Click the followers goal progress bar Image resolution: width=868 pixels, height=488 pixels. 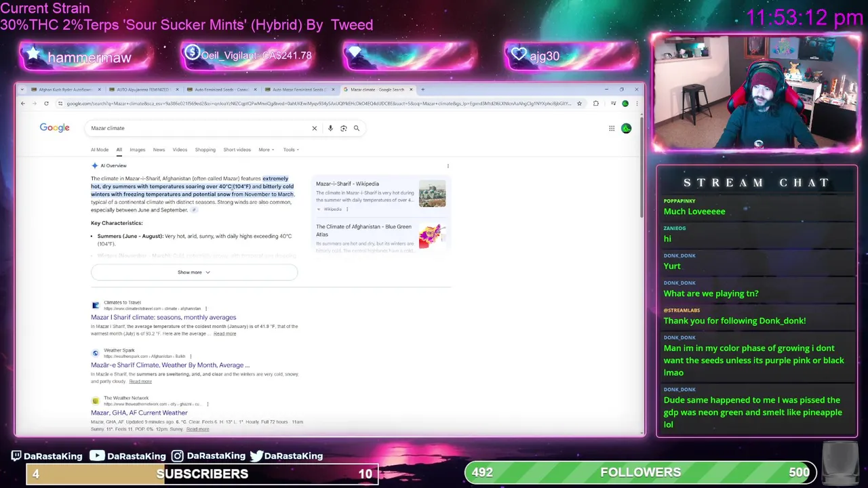point(641,472)
